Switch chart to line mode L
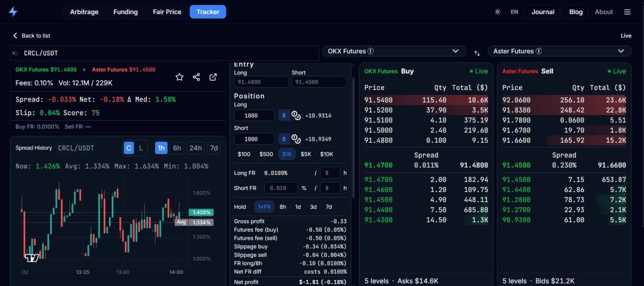The width and height of the screenshot is (644, 286). pos(141,148)
